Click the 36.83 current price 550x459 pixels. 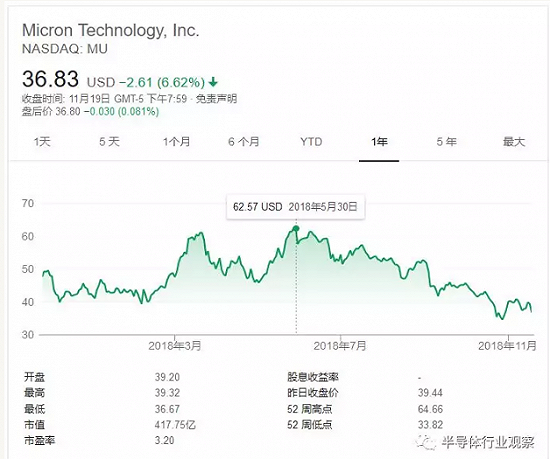pos(50,79)
